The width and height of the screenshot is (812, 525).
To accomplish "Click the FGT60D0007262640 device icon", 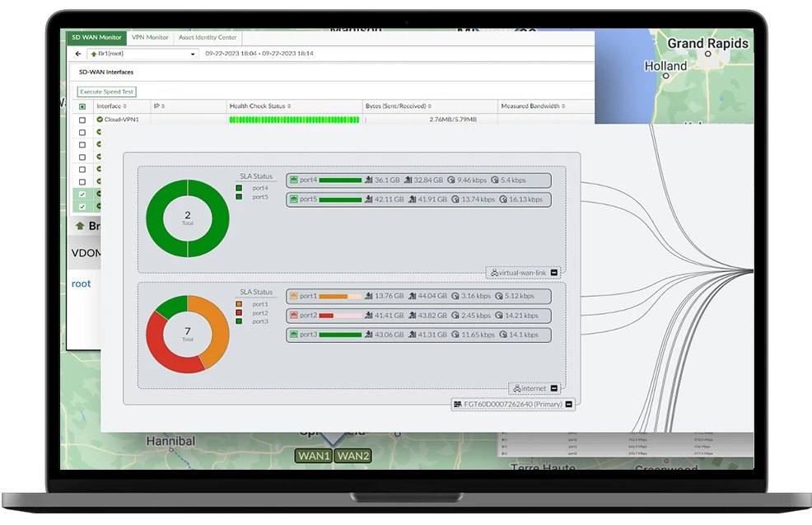I will pos(458,405).
